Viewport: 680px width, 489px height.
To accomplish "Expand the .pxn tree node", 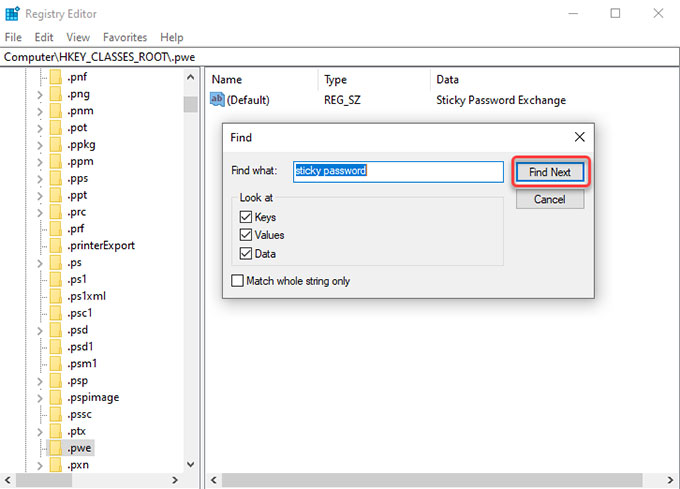I will click(40, 466).
